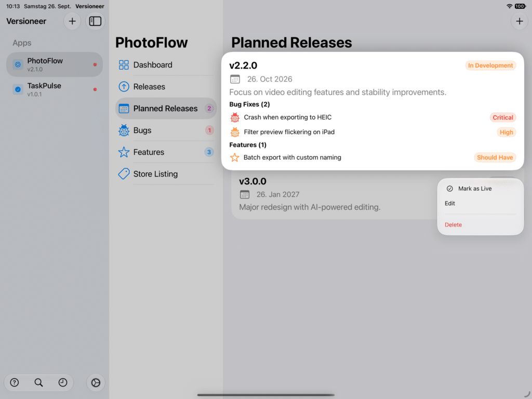Screen dimensions: 532x399
Task: Click 'Crash when exporting to HEIC' text
Action: pos(288,117)
